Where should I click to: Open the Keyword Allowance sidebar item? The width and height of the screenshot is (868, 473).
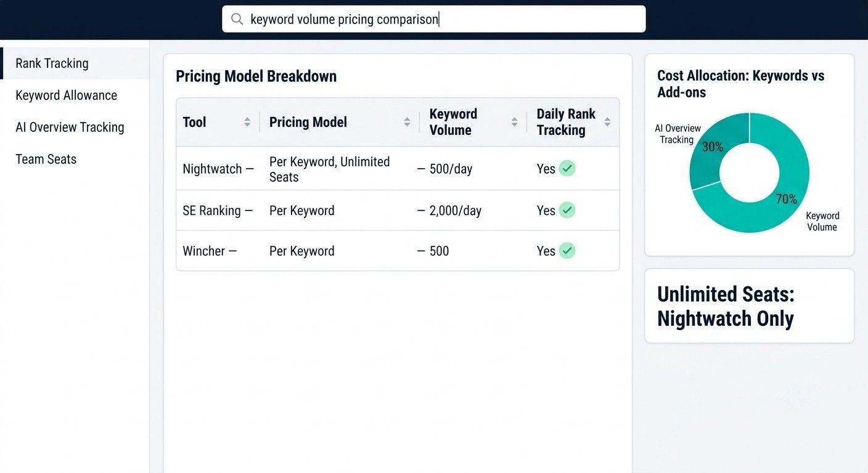point(75,95)
